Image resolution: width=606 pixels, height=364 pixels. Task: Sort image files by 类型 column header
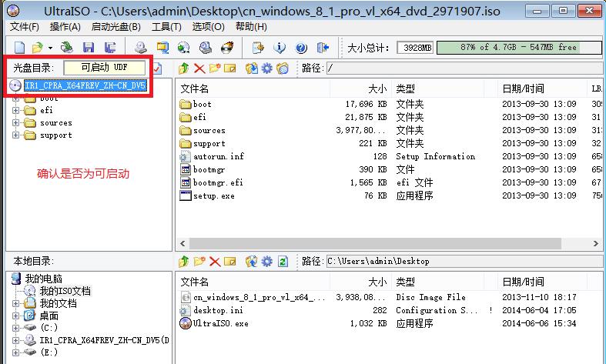pyautogui.click(x=437, y=88)
